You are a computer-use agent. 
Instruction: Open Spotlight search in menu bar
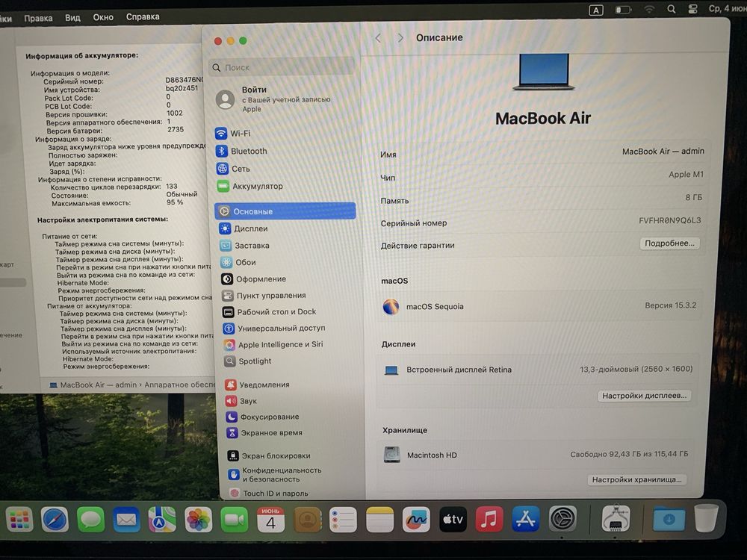point(672,9)
